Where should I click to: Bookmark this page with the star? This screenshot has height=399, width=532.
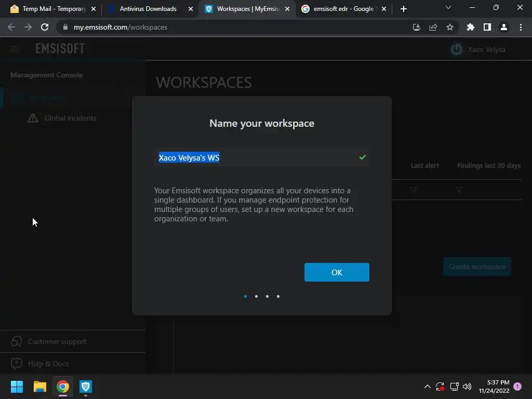point(450,27)
